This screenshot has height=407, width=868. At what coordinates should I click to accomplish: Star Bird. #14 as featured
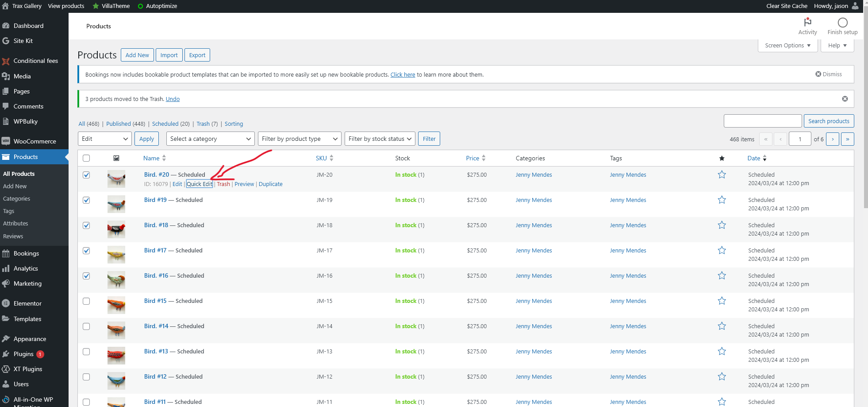point(722,326)
